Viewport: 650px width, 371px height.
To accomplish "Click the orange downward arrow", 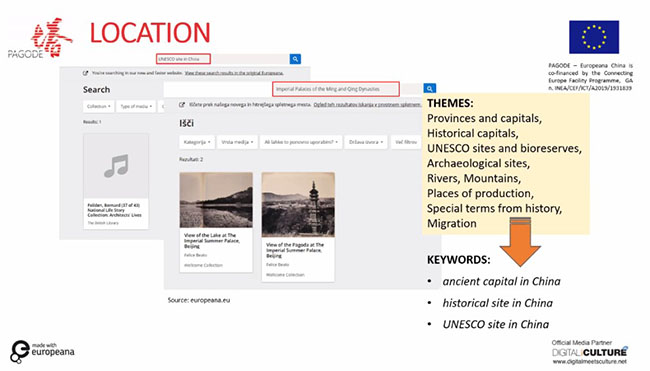I will click(x=520, y=241).
